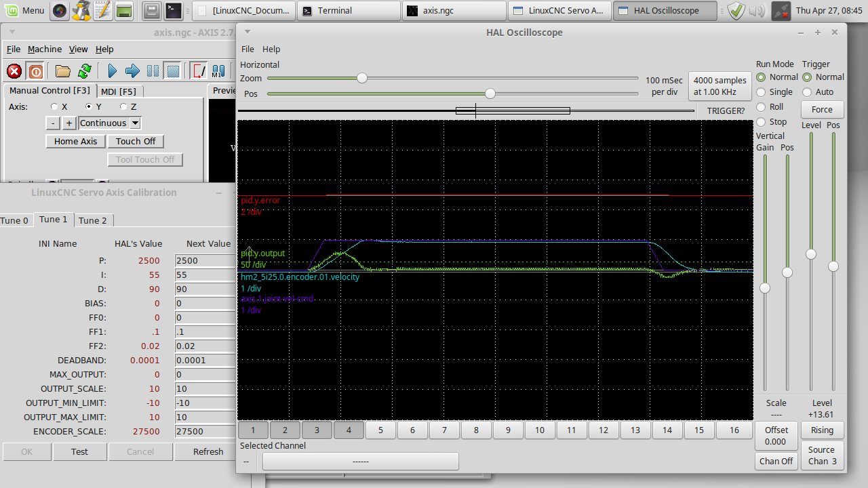Select oscilloscope channel 4 button
This screenshot has width=868, height=488.
[349, 430]
